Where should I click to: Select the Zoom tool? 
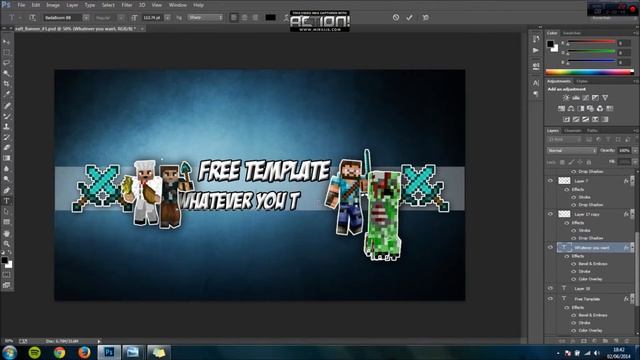(7, 244)
